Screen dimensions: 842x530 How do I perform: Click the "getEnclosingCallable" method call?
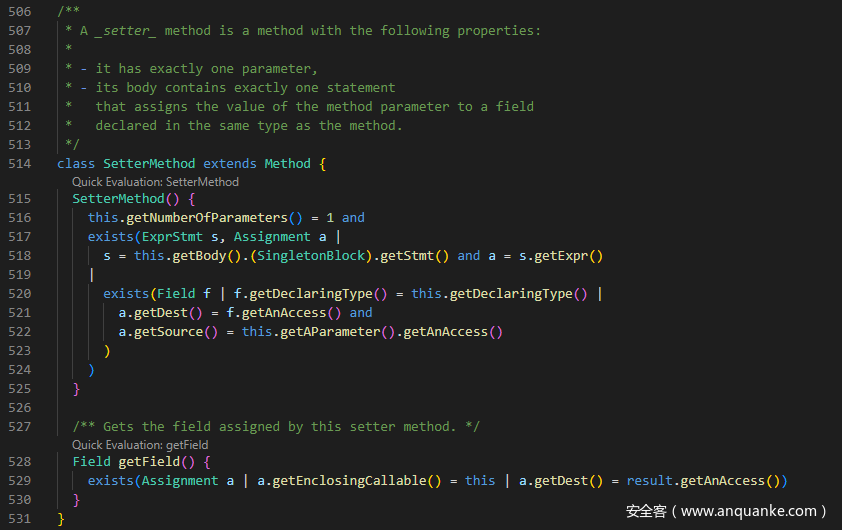(x=342, y=481)
